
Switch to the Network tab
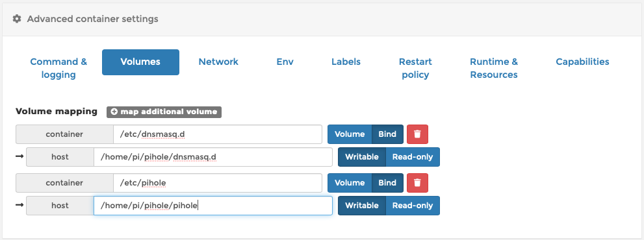218,62
